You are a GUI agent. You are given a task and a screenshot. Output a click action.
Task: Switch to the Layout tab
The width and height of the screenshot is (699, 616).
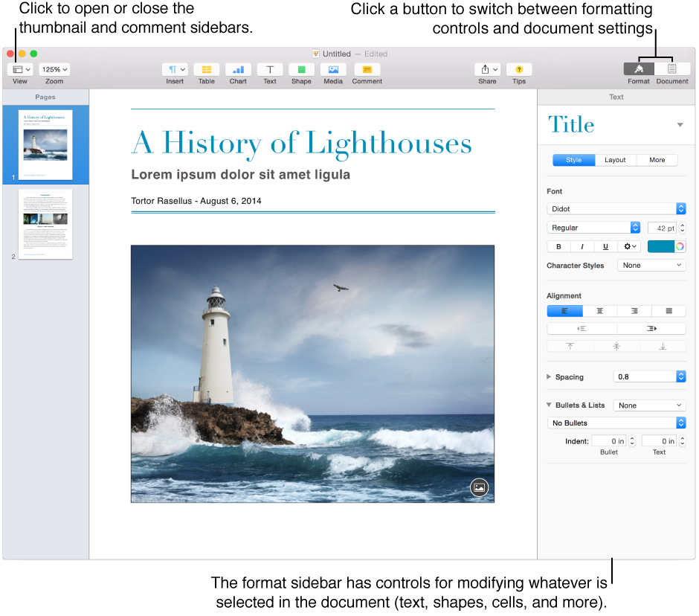point(616,159)
